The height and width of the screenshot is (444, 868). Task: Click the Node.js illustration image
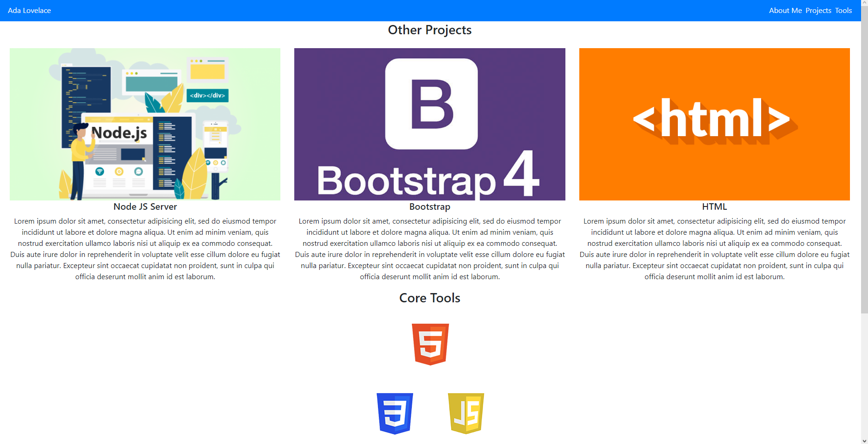pos(145,124)
